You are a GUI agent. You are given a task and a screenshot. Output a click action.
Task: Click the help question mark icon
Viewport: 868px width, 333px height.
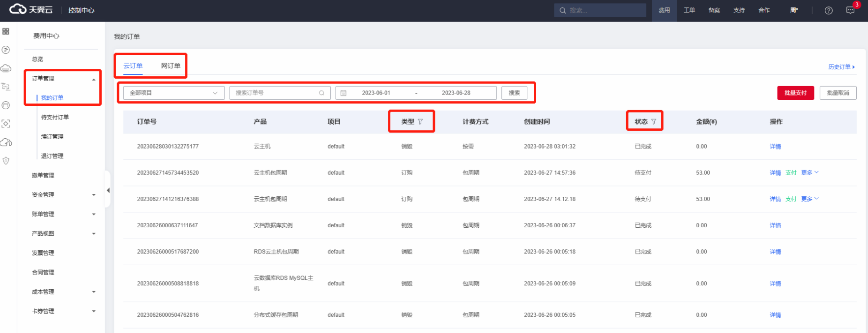pos(828,10)
